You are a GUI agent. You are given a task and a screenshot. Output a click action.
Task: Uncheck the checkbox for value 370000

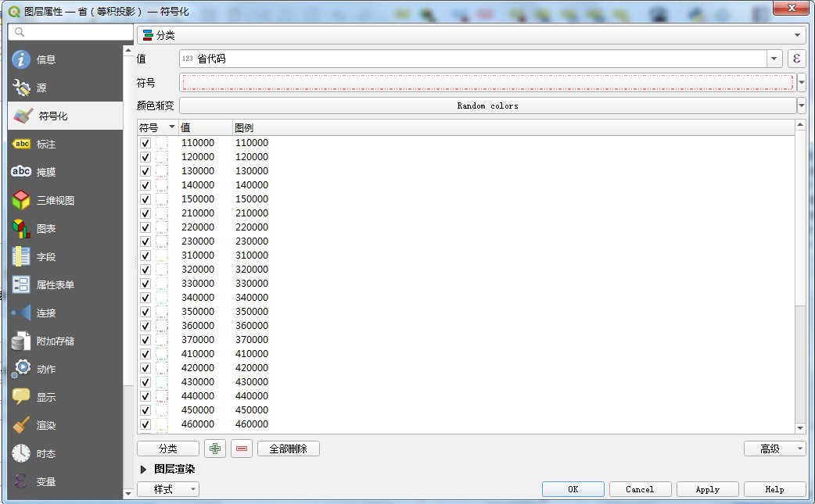[145, 340]
